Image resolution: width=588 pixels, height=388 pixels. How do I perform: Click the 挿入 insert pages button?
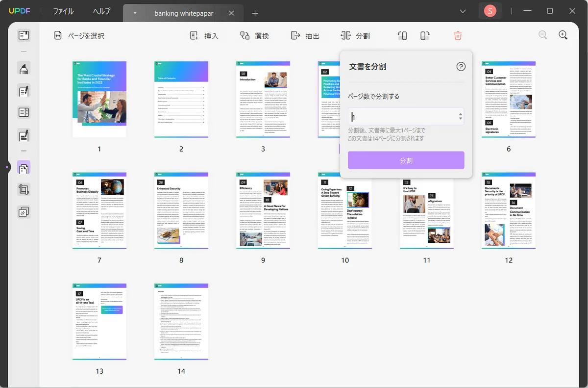point(204,36)
